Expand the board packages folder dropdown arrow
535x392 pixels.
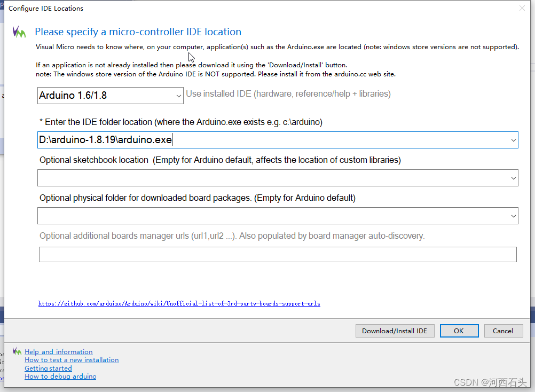click(x=513, y=216)
